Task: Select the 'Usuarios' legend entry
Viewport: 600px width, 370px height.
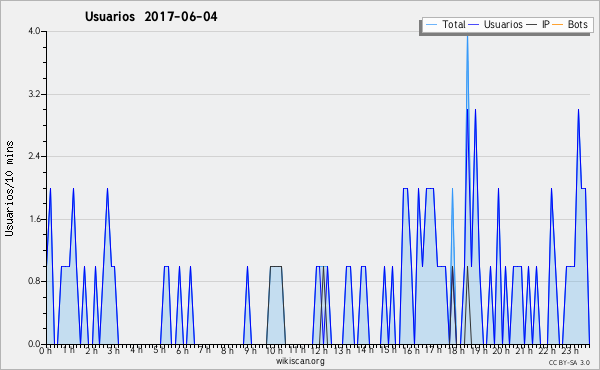Action: click(496, 24)
